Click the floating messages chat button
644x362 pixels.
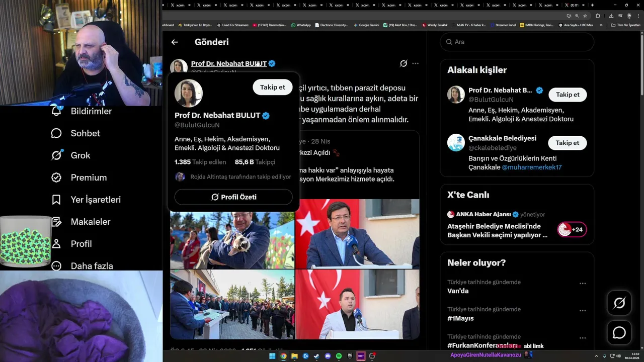tap(619, 333)
